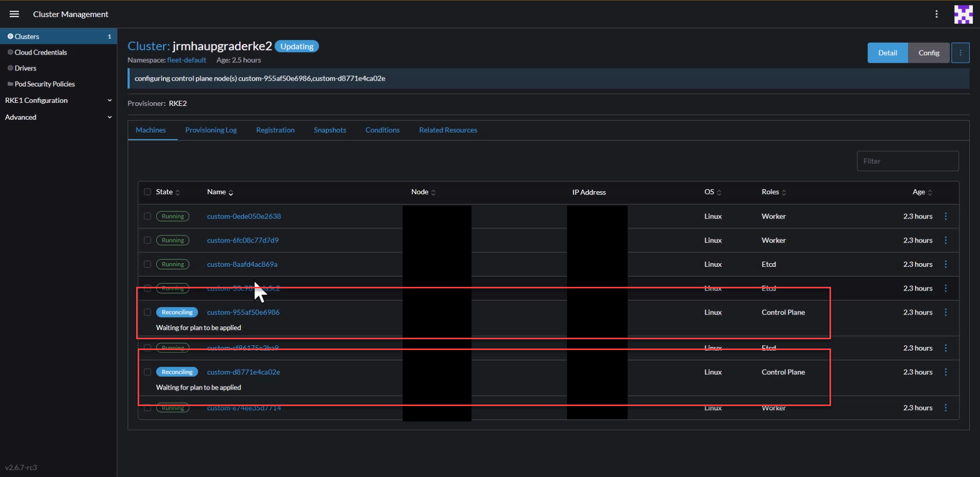
Task: Check the checkbox next to custom-d8771e4ca02e
Action: (x=147, y=372)
